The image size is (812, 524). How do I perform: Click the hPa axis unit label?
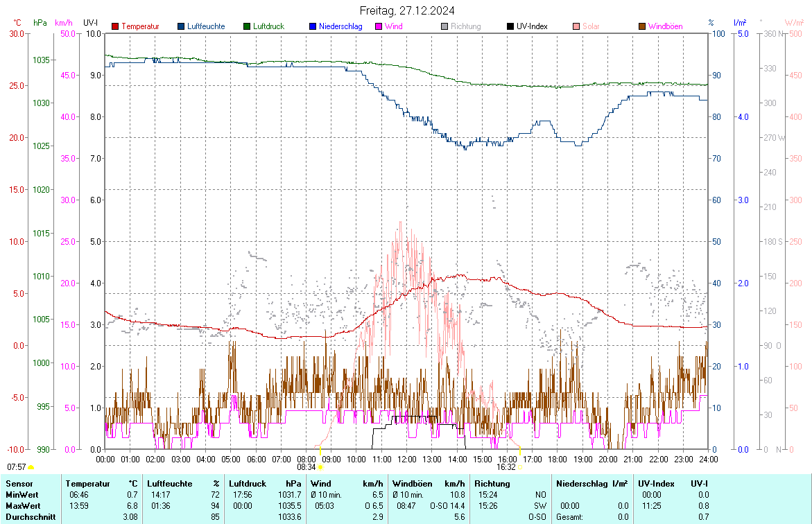(40, 23)
